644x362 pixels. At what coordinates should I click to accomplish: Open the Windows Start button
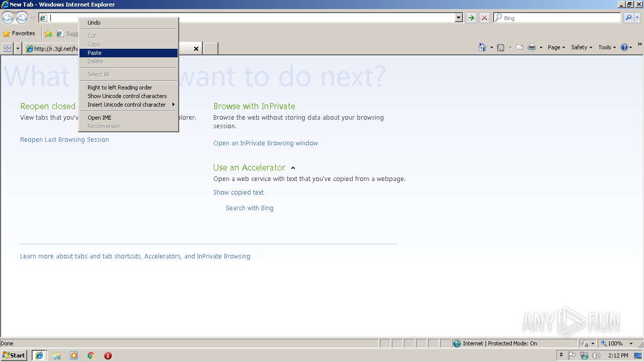(14, 355)
